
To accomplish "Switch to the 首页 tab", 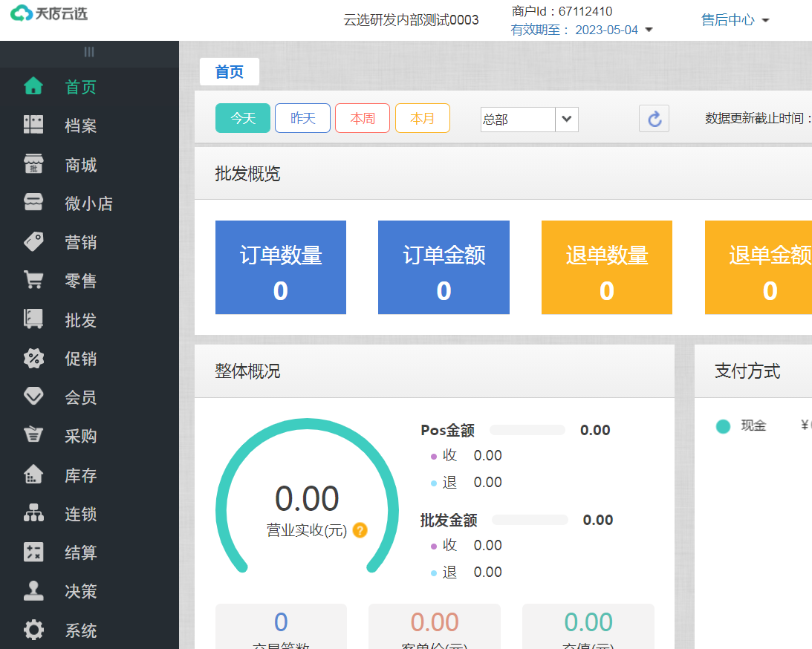I will (x=229, y=71).
